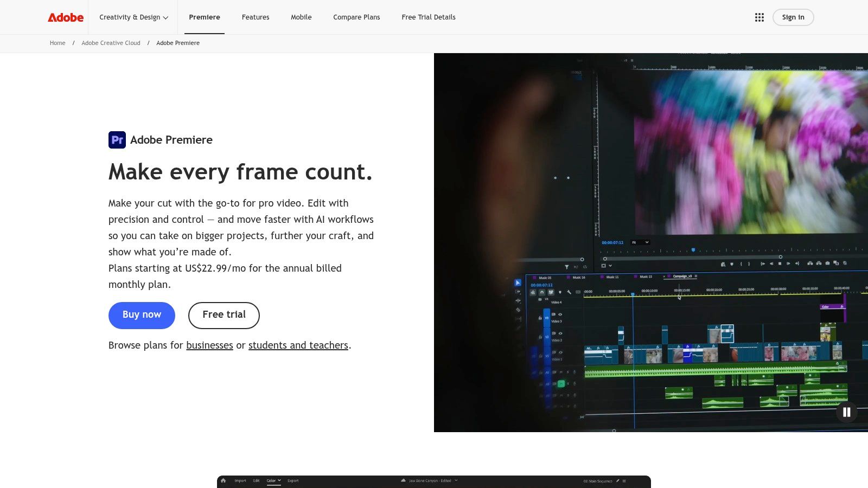This screenshot has width=868, height=488.
Task: Click the Export tab in the preview
Action: (x=293, y=480)
